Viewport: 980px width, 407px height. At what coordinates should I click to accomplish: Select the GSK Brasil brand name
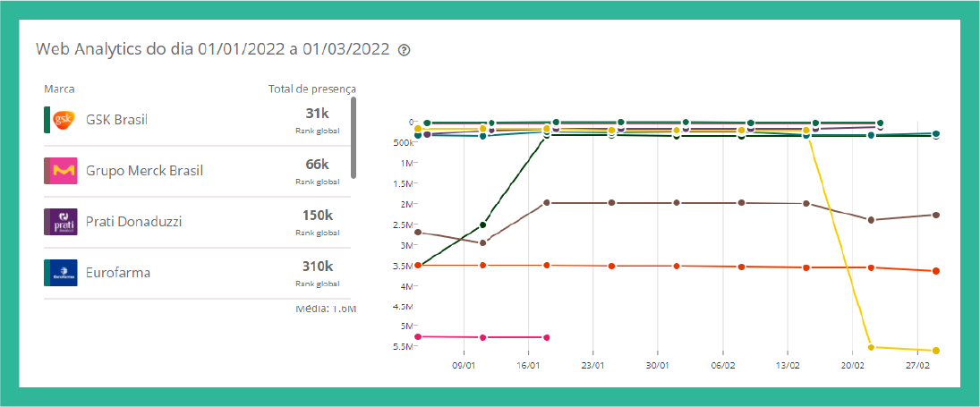click(x=116, y=120)
